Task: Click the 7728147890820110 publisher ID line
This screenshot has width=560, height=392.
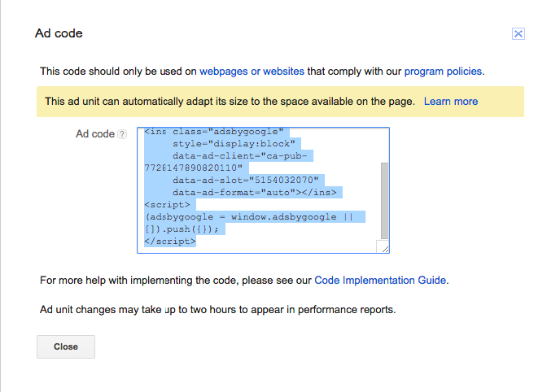Action: [x=193, y=168]
